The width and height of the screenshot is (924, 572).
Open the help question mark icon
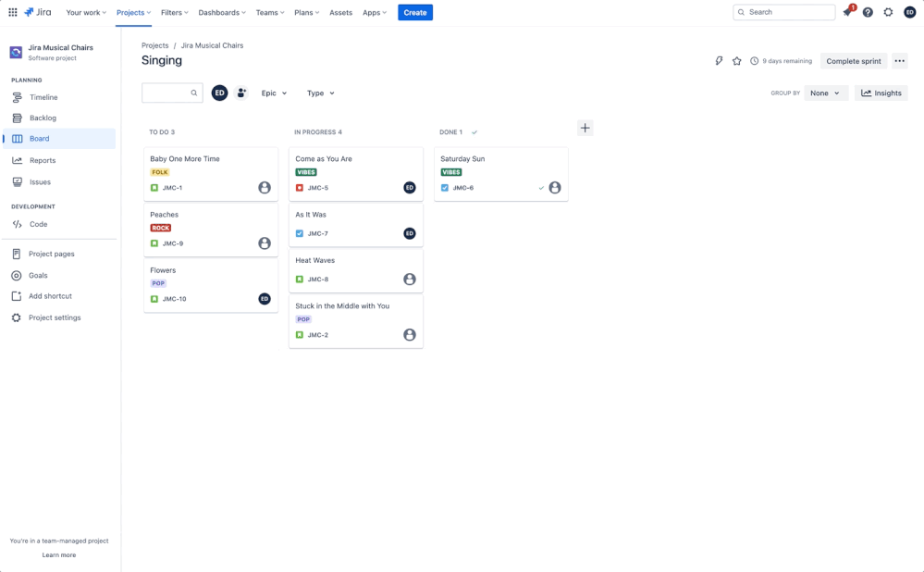click(x=868, y=12)
